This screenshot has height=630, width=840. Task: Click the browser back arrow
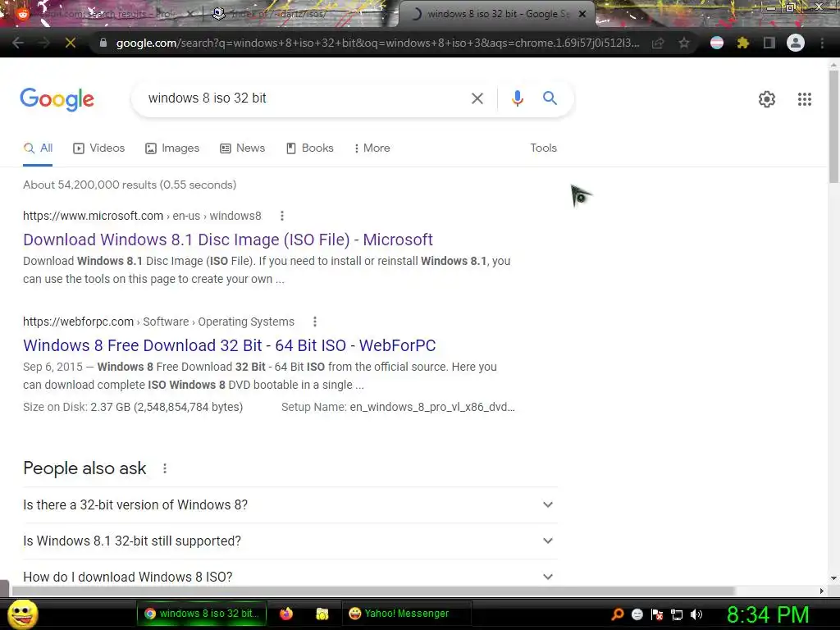pyautogui.click(x=18, y=43)
